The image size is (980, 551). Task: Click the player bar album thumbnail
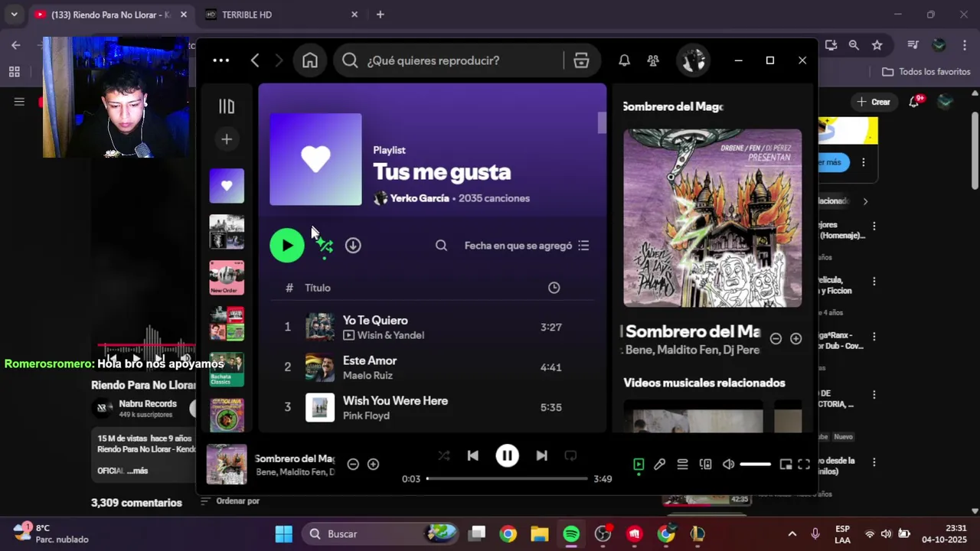(227, 465)
